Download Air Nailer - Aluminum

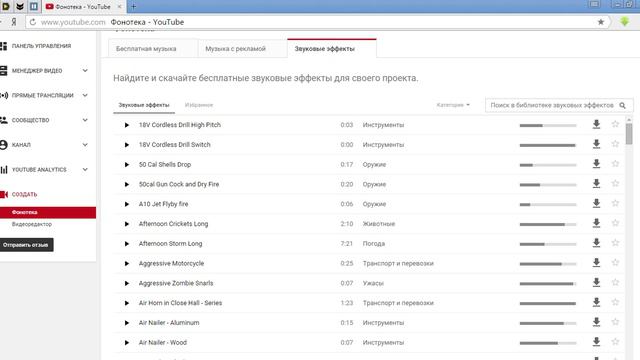point(596,322)
